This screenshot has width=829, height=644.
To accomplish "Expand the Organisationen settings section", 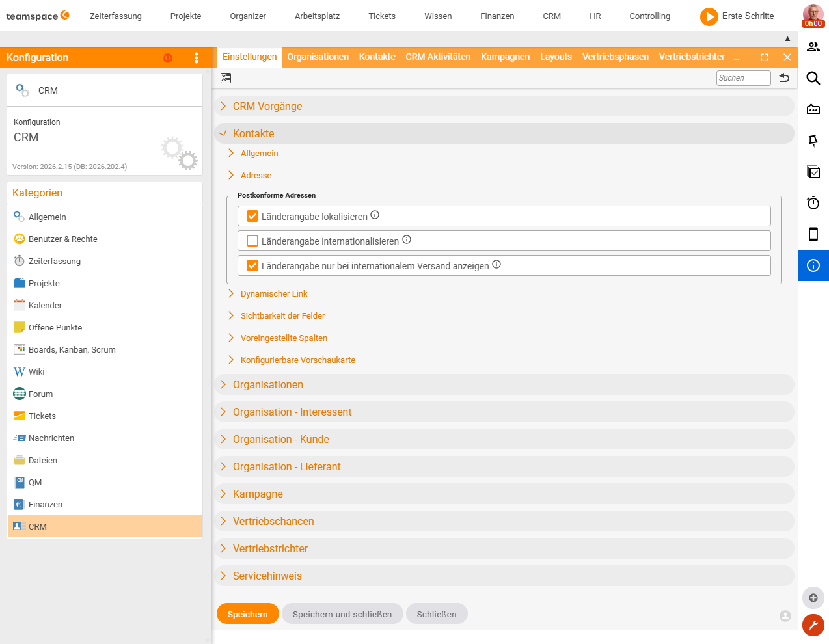I will [504, 385].
